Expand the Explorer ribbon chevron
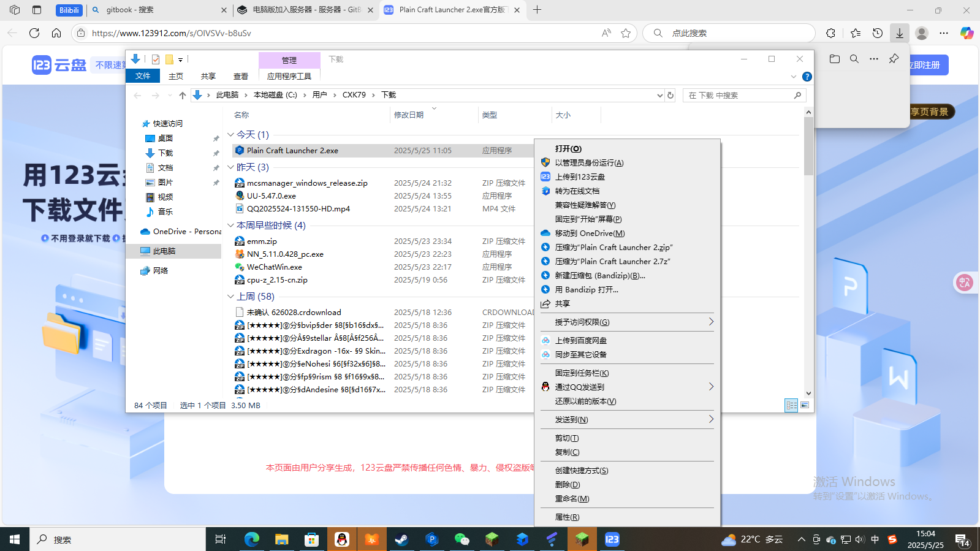 (x=794, y=77)
